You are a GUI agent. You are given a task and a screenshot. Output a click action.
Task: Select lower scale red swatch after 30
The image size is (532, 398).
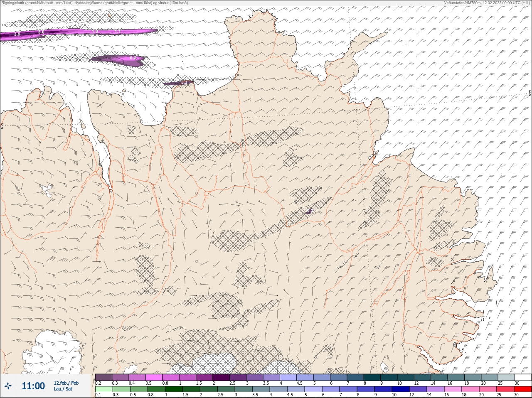click(x=523, y=389)
